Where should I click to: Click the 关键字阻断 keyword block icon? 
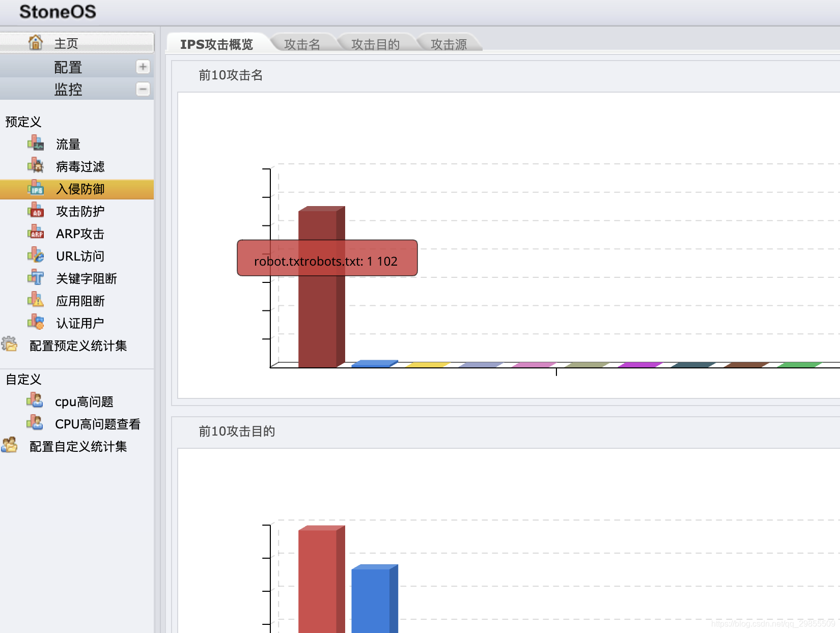click(x=35, y=277)
